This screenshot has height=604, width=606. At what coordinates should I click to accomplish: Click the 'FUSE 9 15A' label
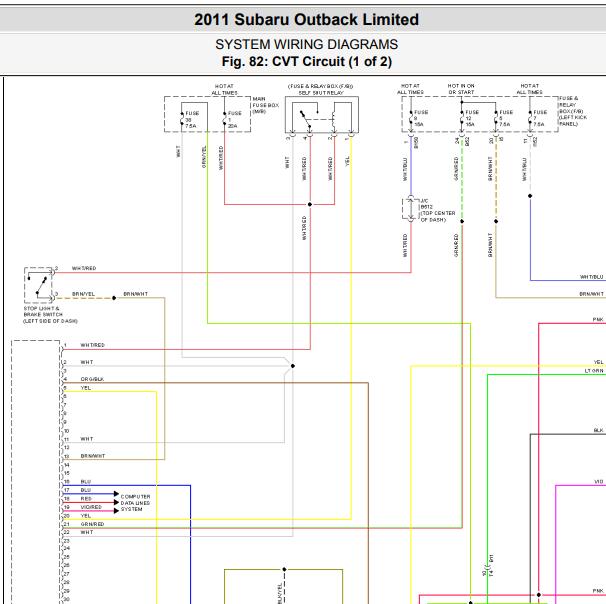click(421, 118)
